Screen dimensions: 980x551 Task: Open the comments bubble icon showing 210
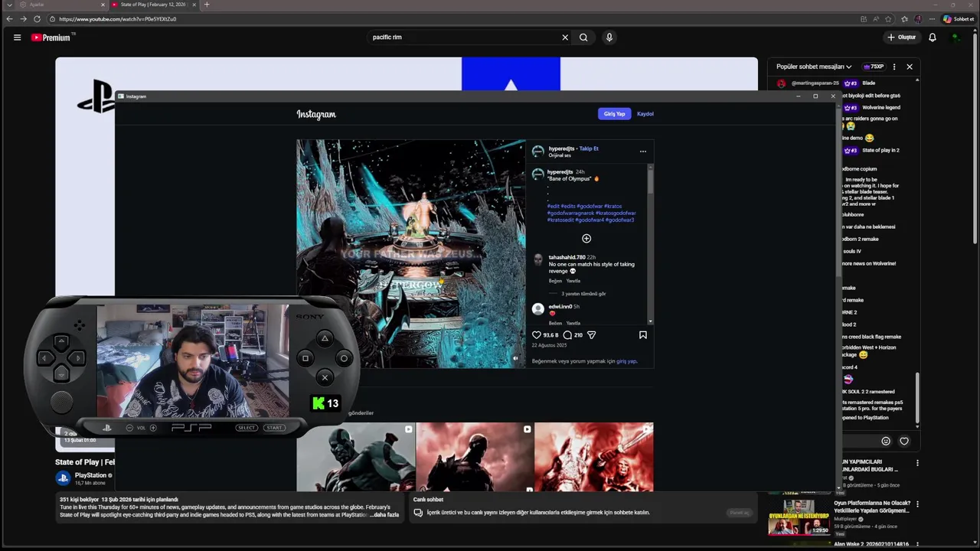pyautogui.click(x=567, y=334)
